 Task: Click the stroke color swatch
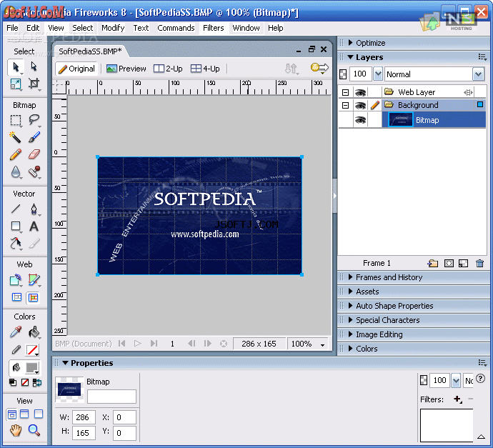(32, 349)
